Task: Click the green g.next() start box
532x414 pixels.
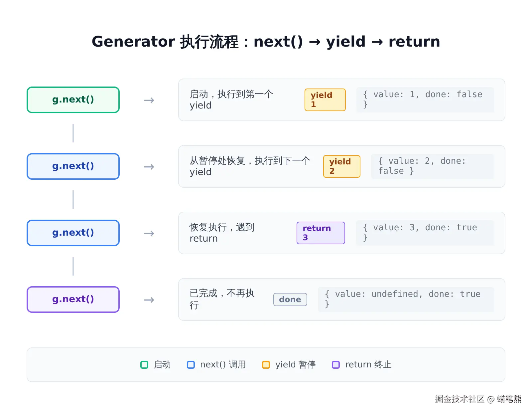Action: (73, 100)
